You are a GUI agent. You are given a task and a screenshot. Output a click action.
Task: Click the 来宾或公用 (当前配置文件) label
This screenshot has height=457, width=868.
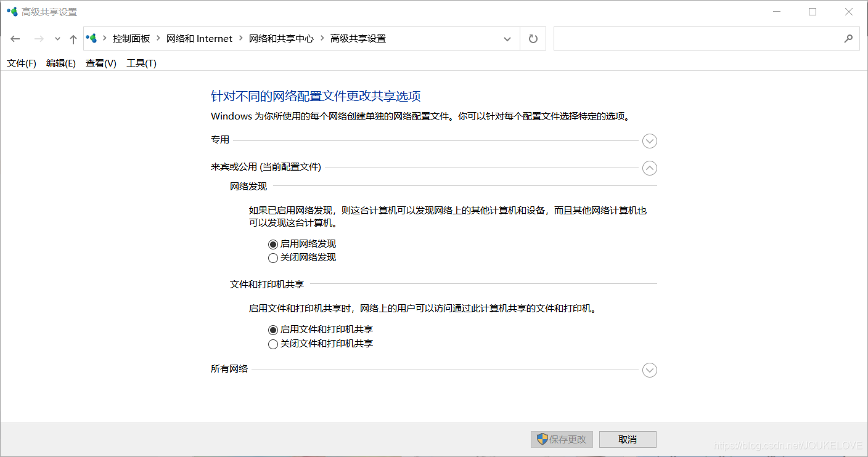266,167
